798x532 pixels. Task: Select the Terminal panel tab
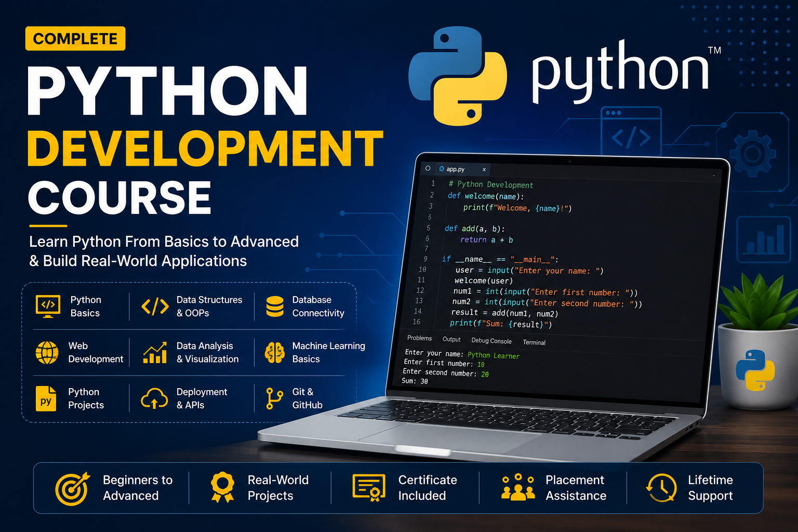coord(534,342)
